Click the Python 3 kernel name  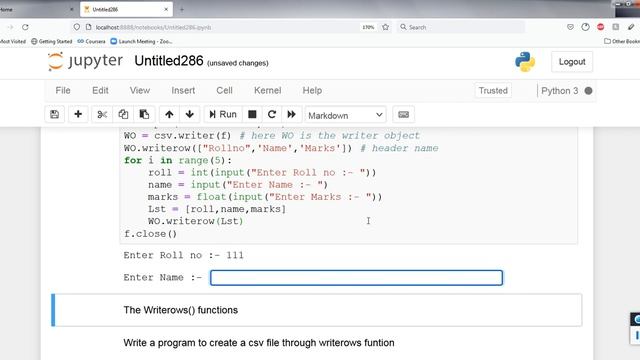(560, 91)
